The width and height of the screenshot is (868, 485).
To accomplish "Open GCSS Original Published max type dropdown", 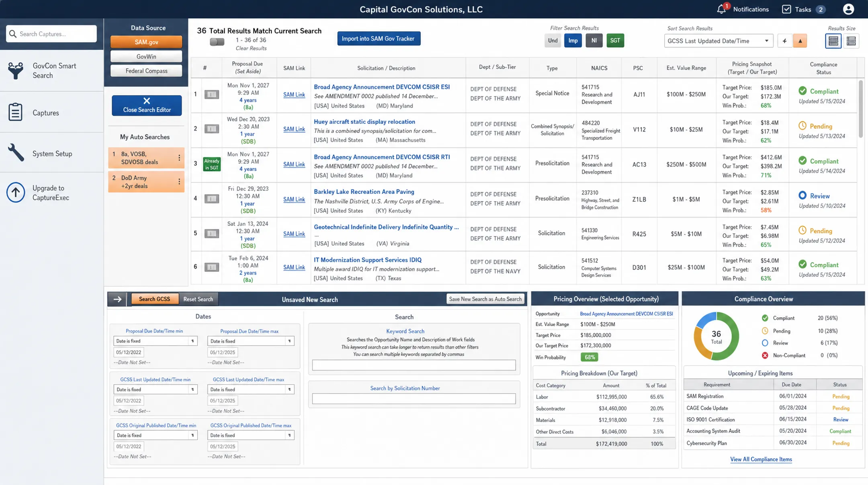I will [x=251, y=435].
